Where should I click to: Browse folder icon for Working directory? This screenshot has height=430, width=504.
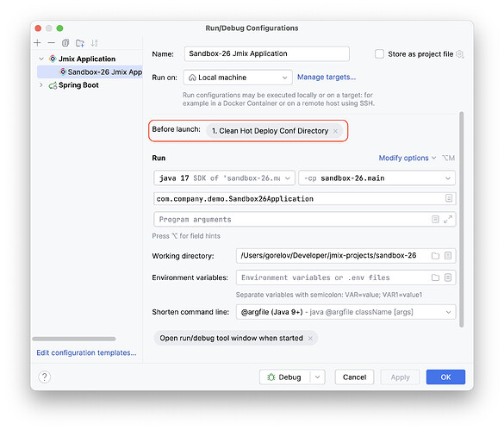(x=435, y=256)
